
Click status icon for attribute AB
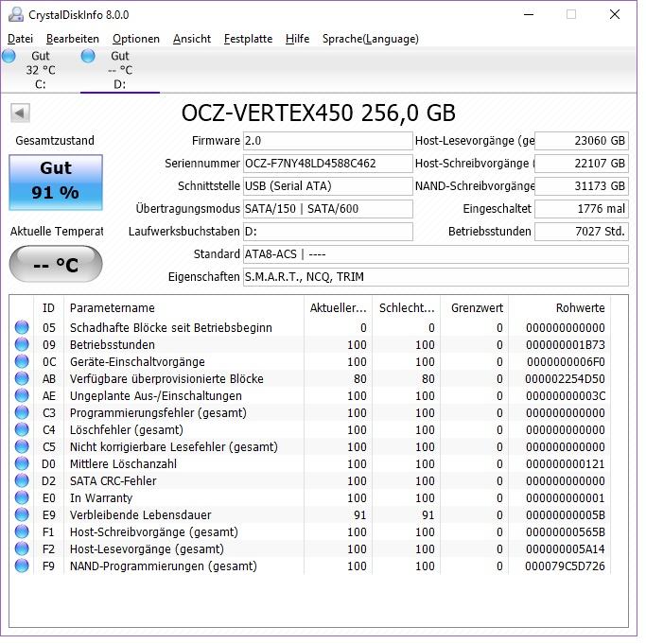click(22, 378)
